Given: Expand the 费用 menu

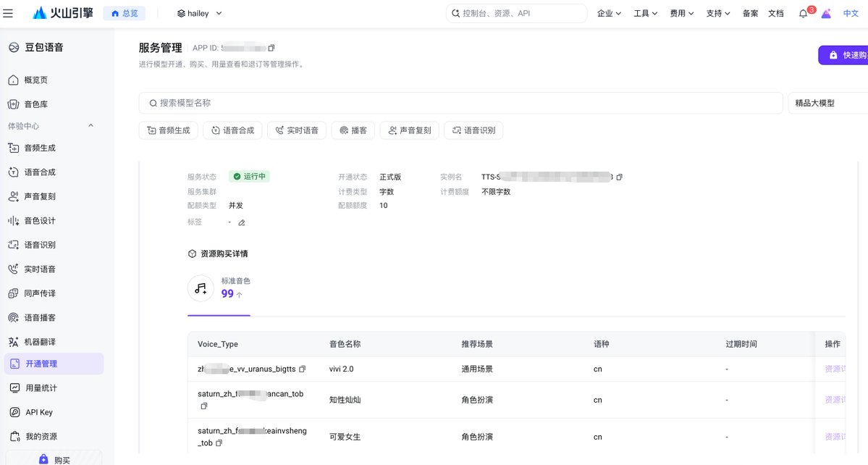Looking at the screenshot, I should (x=681, y=13).
